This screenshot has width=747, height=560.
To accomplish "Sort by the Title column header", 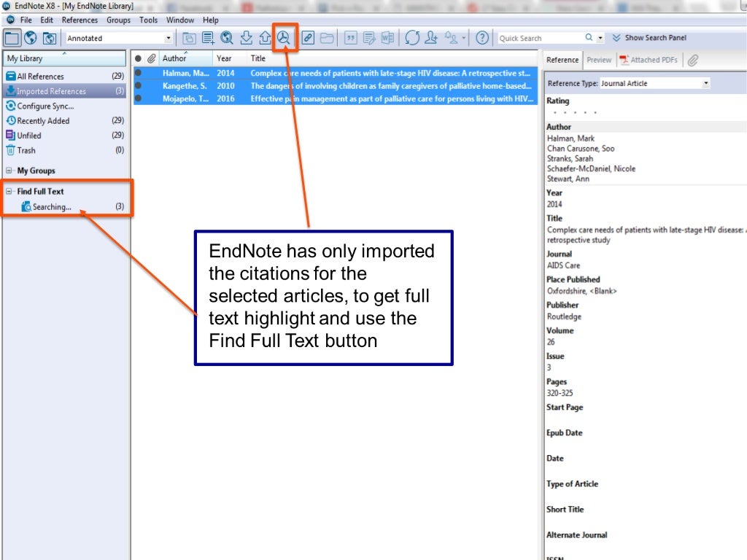I will tap(392, 58).
